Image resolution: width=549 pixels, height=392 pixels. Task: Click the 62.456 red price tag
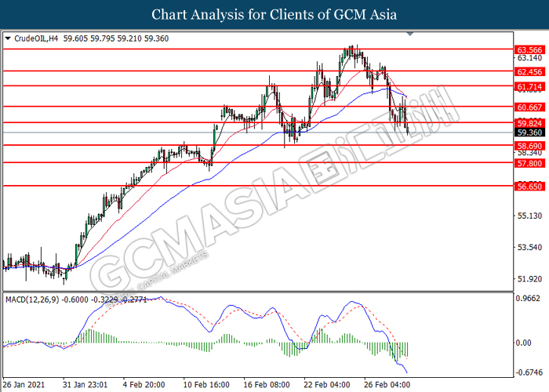529,71
